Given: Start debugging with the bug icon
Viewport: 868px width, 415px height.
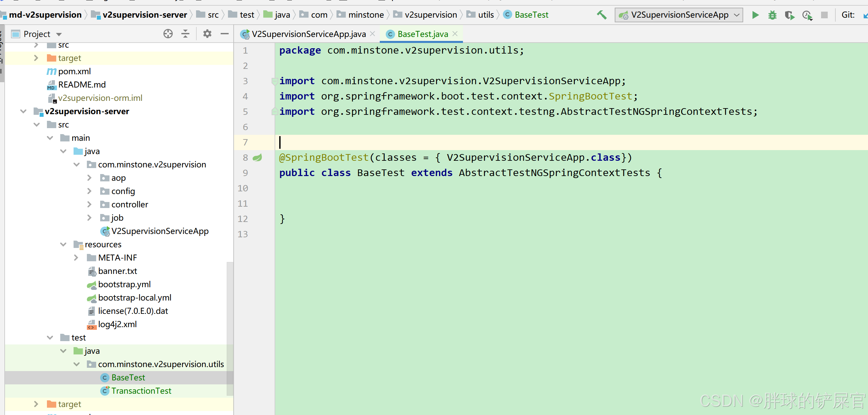Looking at the screenshot, I should [772, 15].
